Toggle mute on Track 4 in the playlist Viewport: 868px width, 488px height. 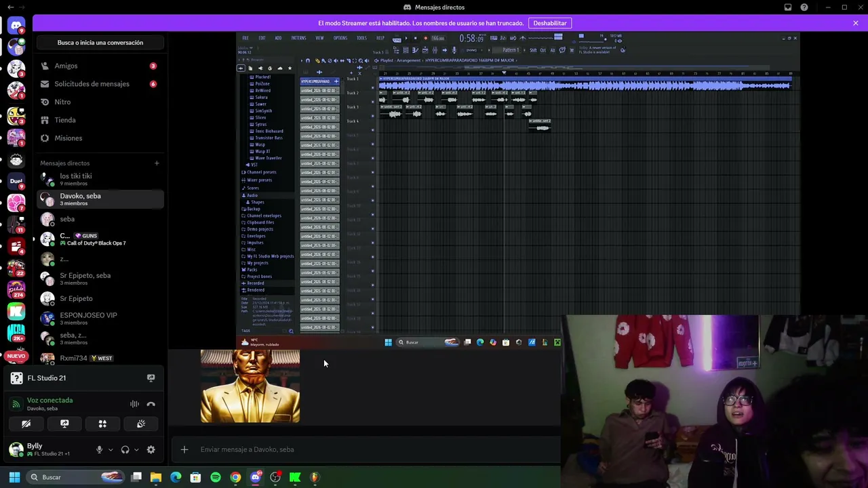pos(372,129)
